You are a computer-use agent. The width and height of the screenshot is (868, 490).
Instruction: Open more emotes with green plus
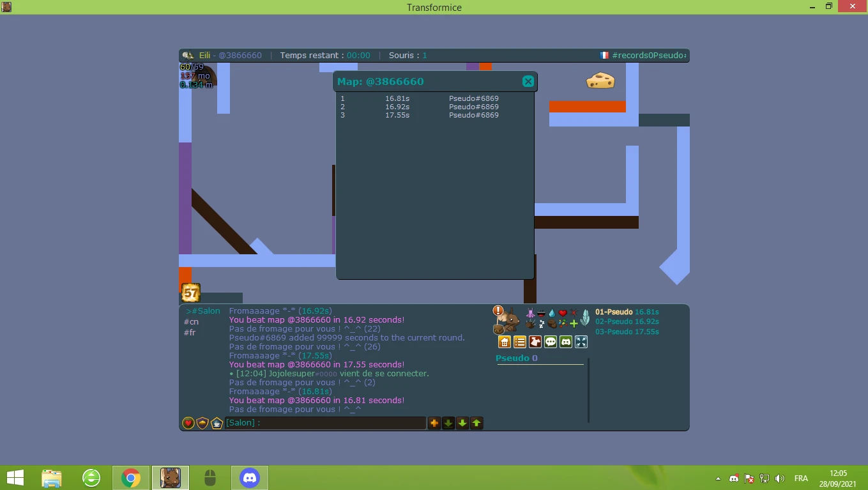574,324
